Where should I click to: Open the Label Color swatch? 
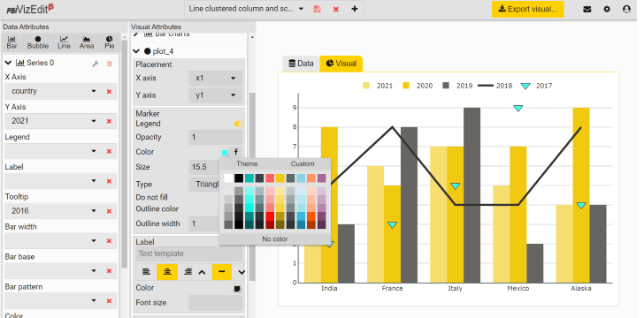tap(237, 289)
